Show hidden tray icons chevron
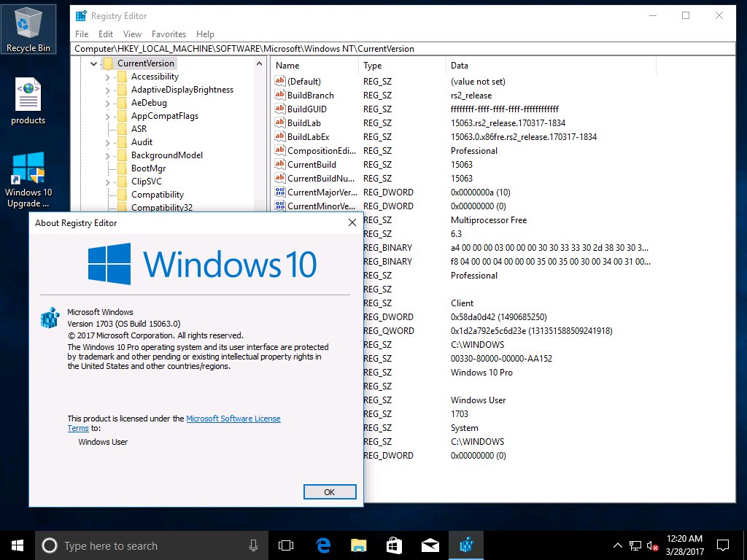747x560 pixels. tap(617, 545)
